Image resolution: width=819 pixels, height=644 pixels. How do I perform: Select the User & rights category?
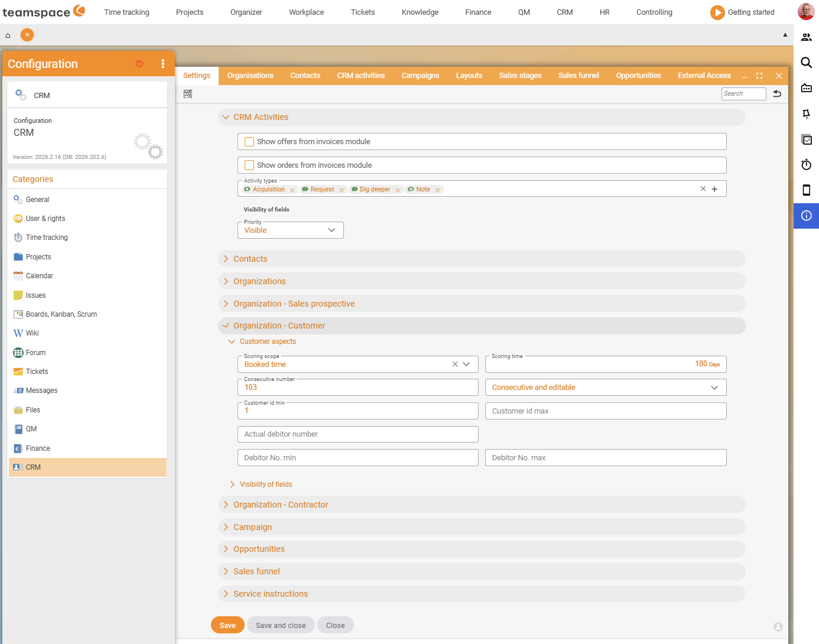click(x=87, y=219)
